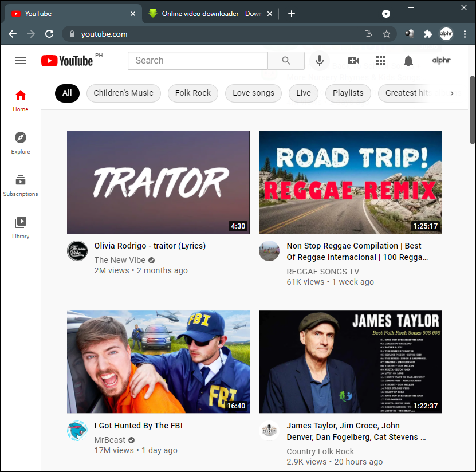Open MrBeast channel name link

pos(109,440)
